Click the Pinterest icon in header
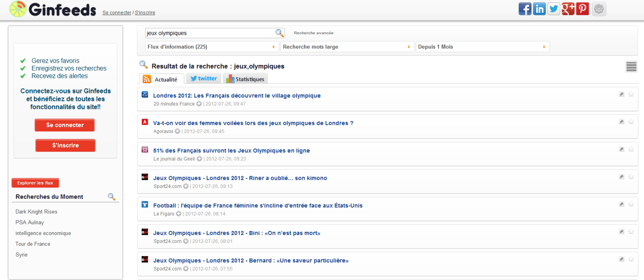Viewport: 644px width, 280px height. (582, 9)
